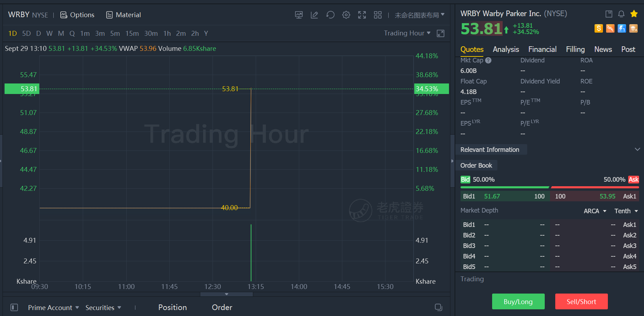Click the tan layers badge
Screen dimensions: 644x316
click(x=633, y=28)
